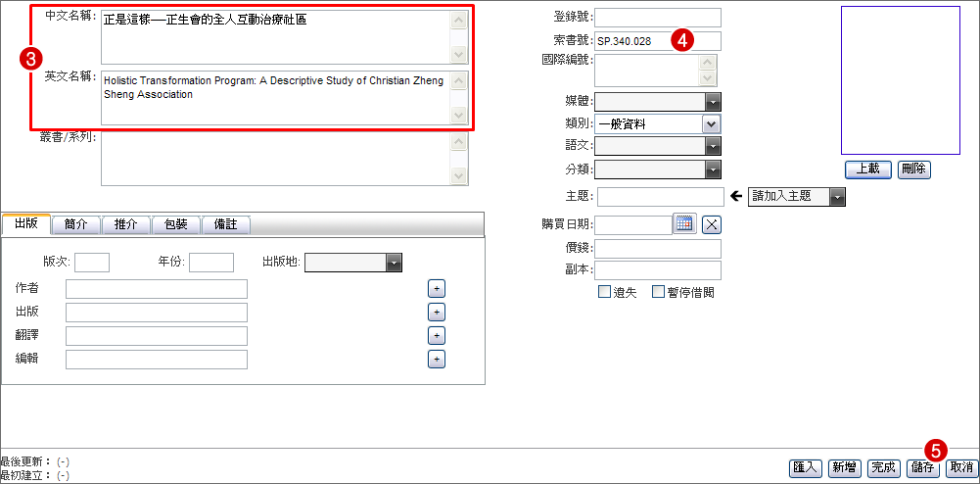Click the 儲存 button
Screen dimensions: 980x484
point(923,467)
